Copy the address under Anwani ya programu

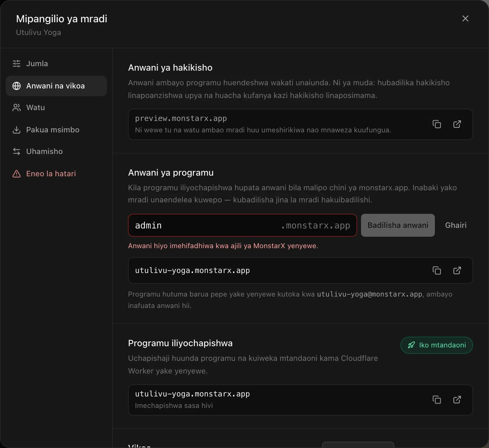pos(436,270)
